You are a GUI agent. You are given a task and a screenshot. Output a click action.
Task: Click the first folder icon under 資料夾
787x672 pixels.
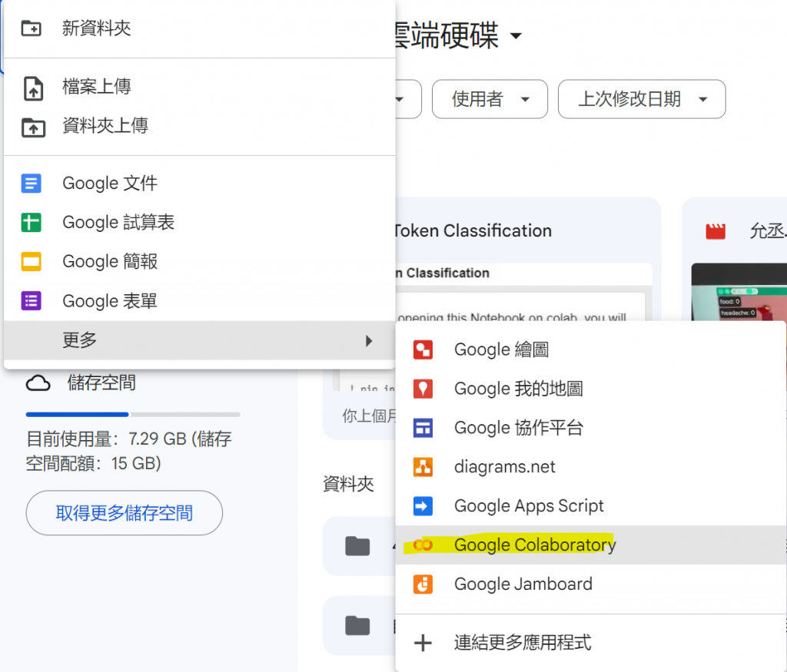pyautogui.click(x=357, y=546)
